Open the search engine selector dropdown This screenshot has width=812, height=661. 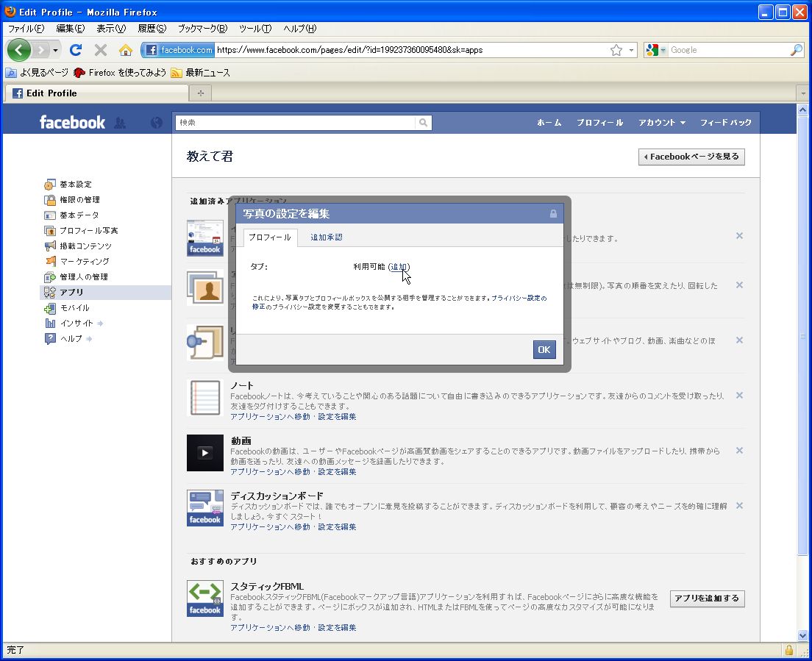point(655,50)
